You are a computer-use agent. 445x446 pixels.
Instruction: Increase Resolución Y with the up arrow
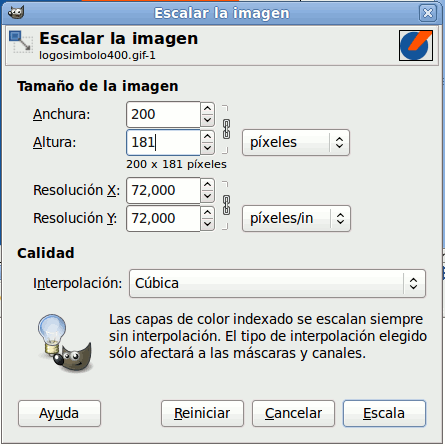tap(207, 212)
